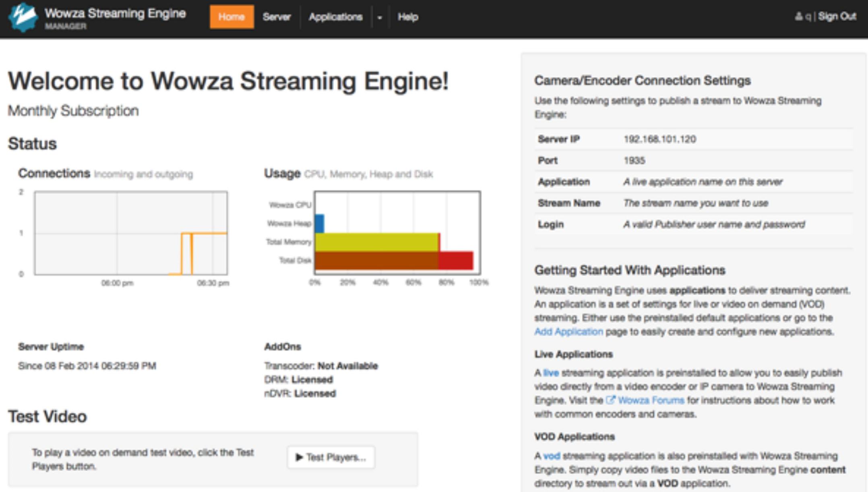Click the external link icon before Wowza Forums

610,400
